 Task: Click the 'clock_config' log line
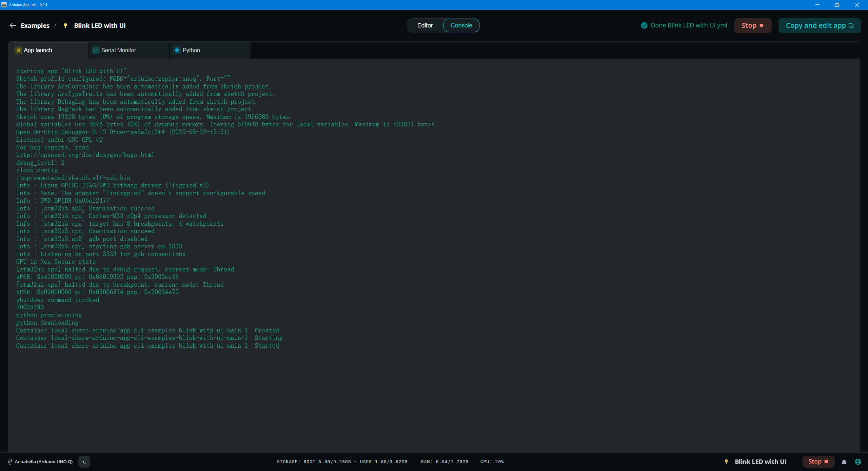tap(37, 170)
